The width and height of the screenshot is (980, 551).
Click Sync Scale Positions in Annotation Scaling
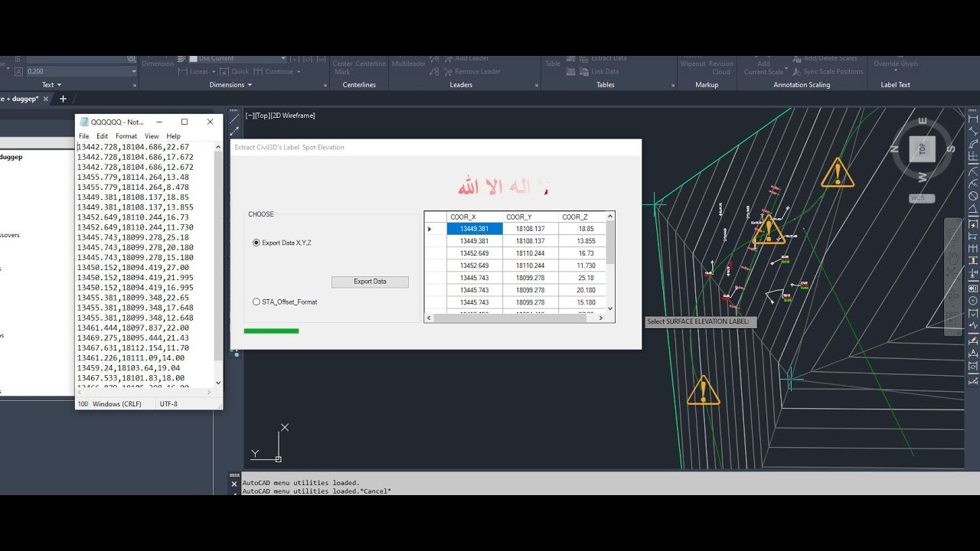point(828,71)
